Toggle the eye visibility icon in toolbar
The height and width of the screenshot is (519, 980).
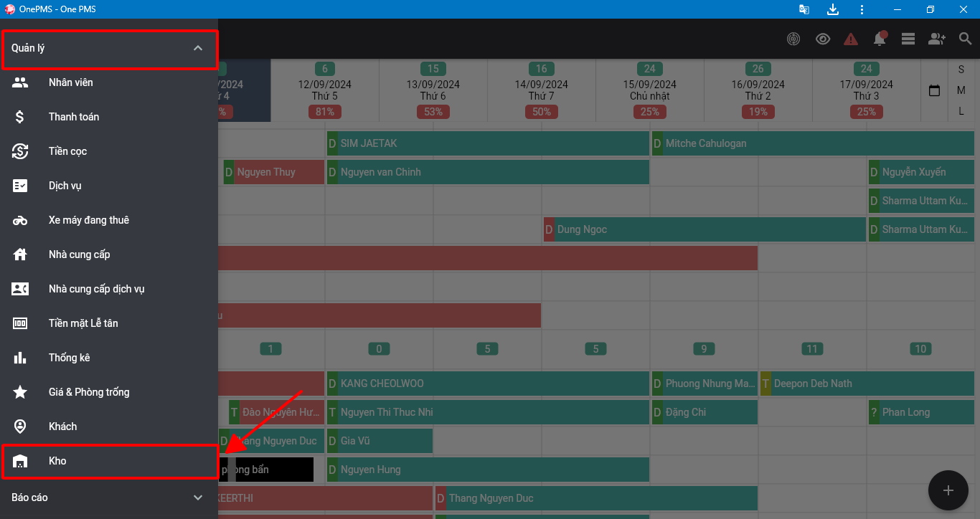[823, 39]
